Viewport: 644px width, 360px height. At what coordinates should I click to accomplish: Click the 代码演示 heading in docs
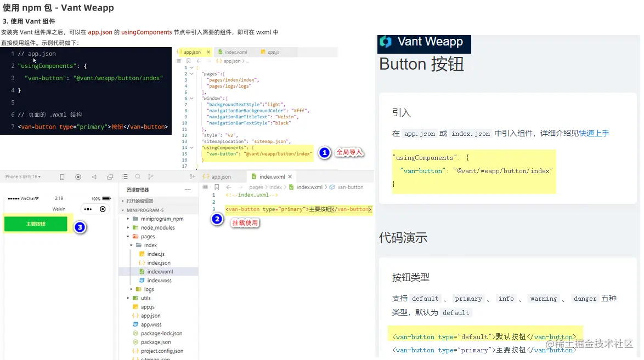pyautogui.click(x=403, y=237)
